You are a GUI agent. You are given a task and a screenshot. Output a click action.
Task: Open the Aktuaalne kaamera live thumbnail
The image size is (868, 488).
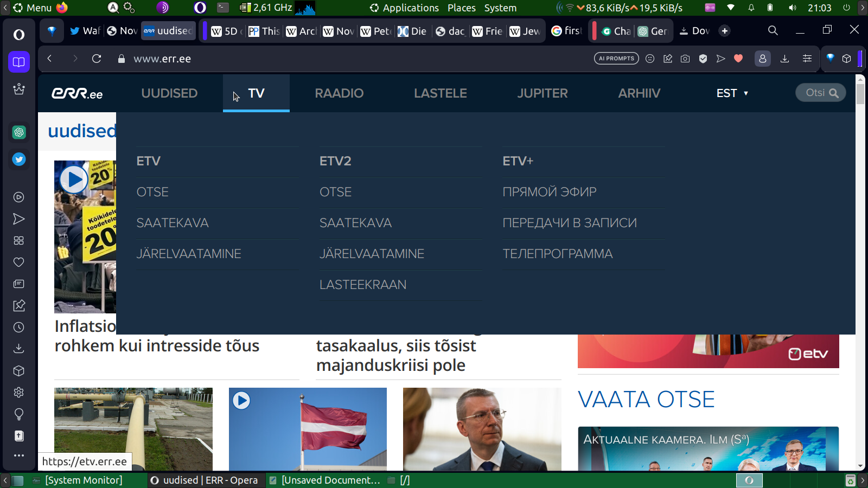tap(709, 448)
